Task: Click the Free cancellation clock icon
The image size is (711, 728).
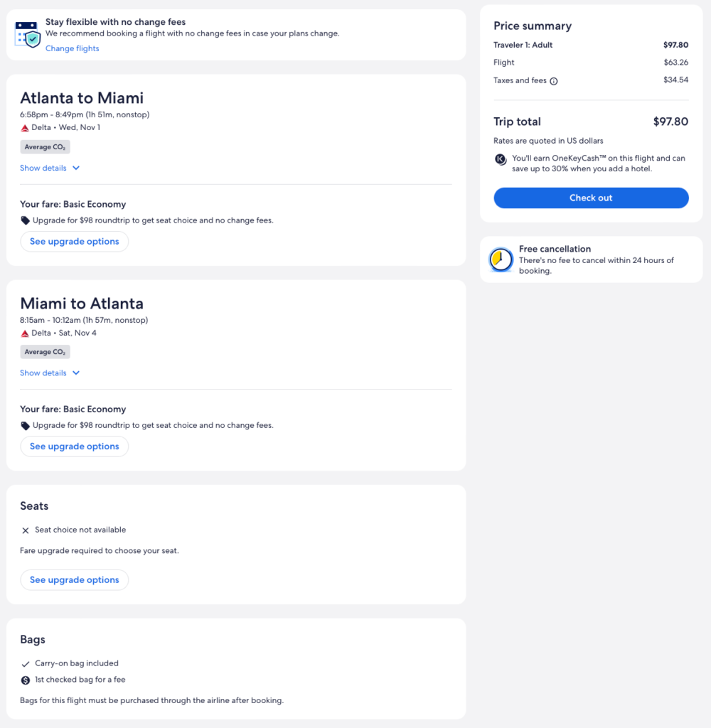Action: (x=501, y=259)
